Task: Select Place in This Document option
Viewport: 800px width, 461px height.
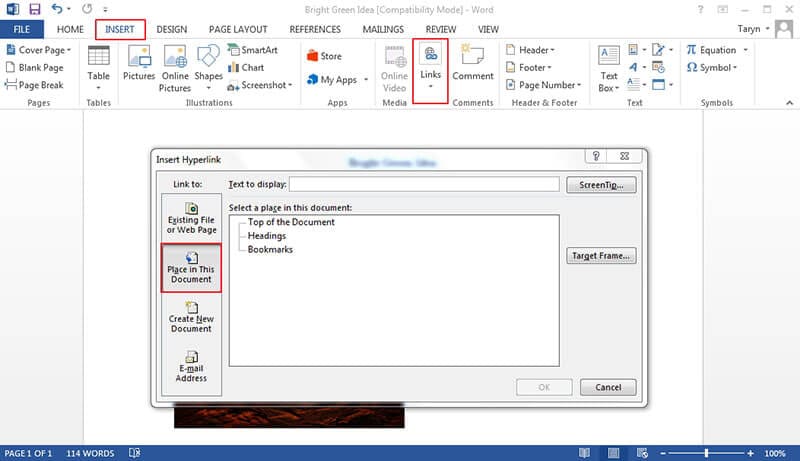Action: (x=191, y=268)
